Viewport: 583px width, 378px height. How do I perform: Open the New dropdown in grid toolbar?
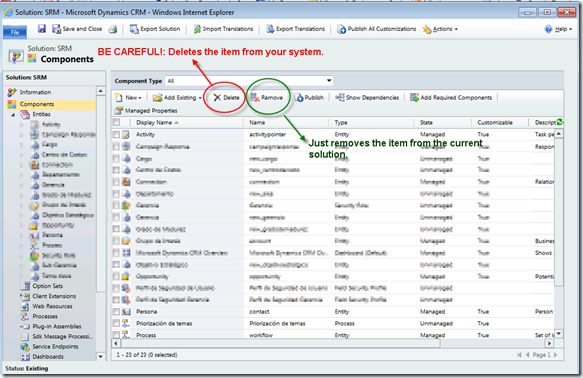point(128,98)
